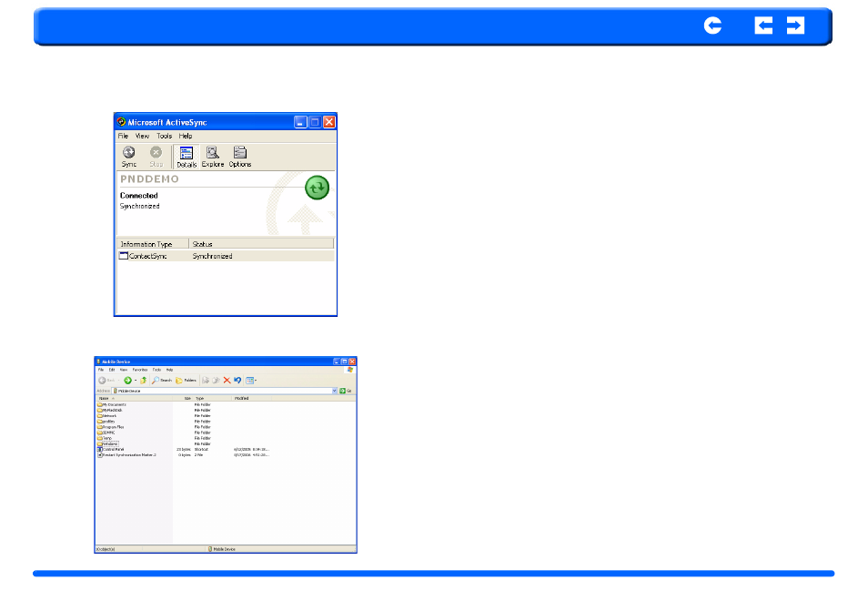The width and height of the screenshot is (868, 611).
Task: Select the Details toolbar icon in ActiveSync
Action: tap(187, 157)
